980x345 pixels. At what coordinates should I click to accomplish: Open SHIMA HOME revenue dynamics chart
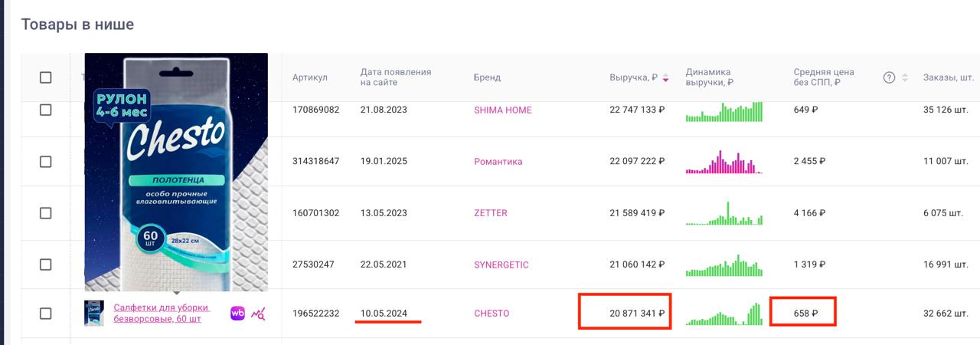724,111
